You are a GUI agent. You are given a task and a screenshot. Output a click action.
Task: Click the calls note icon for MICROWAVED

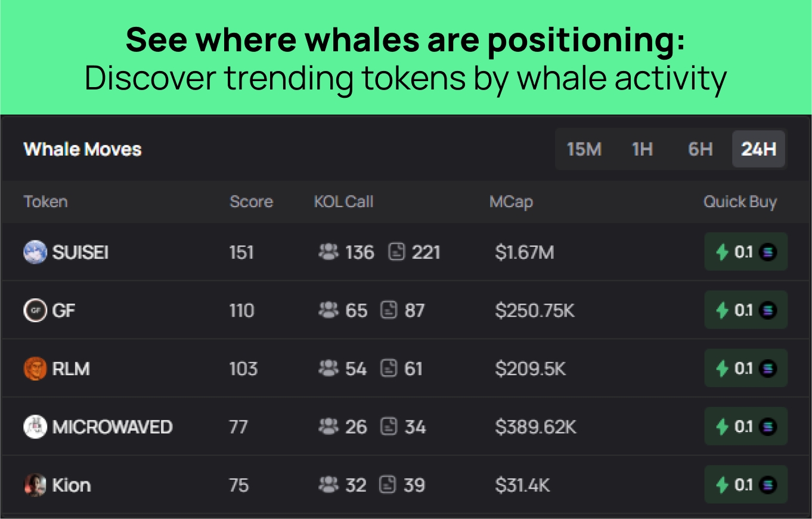[x=389, y=427]
